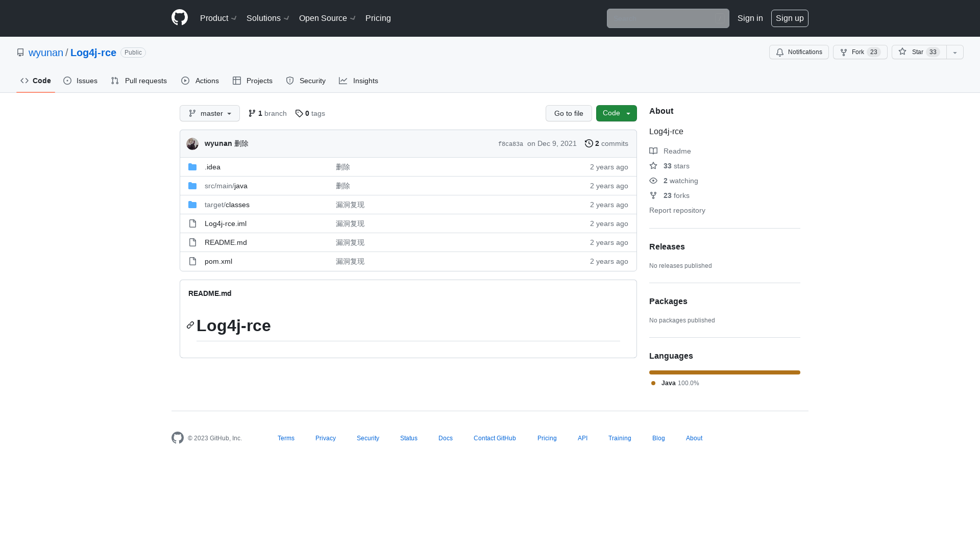The width and height of the screenshot is (980, 551).
Task: Click the star icon in About sidebar
Action: click(x=653, y=166)
